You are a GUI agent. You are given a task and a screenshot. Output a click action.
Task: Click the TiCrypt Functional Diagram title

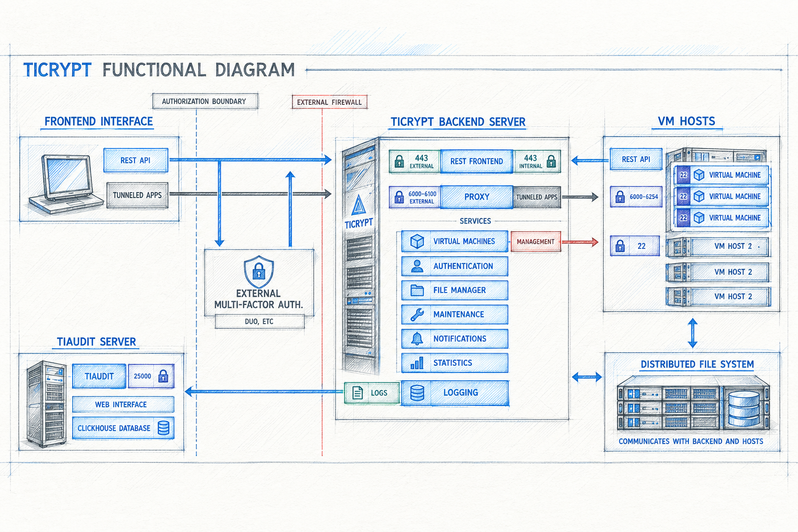159,70
